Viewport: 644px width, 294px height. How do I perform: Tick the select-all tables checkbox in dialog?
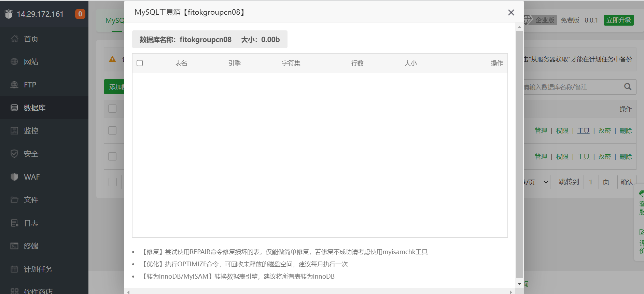pos(140,63)
